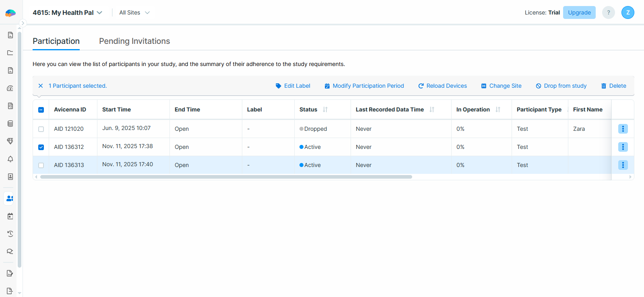Click the table horizontal scrollbar
Screen dimensions: 644x297
pyautogui.click(x=226, y=177)
